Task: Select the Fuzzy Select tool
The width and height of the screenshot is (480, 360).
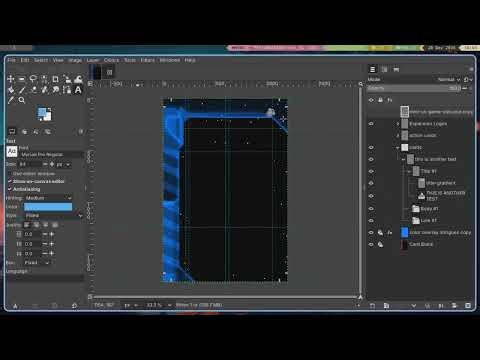Action: 44,79
